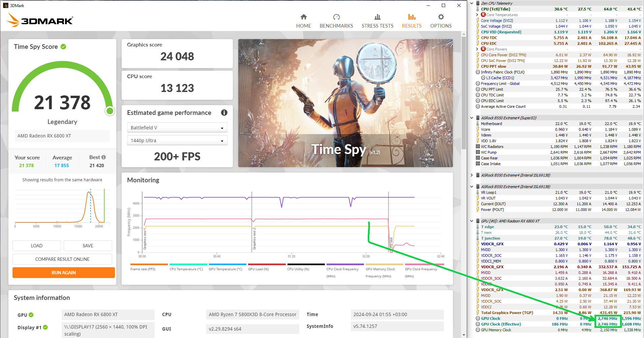The width and height of the screenshot is (644, 338).
Task: Open the BENCHMARKS section
Action: pyautogui.click(x=336, y=21)
